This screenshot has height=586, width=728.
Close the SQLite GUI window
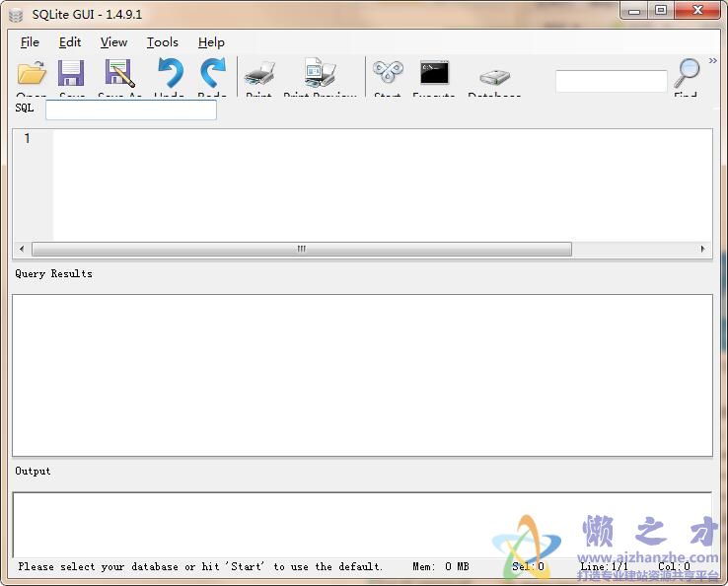coord(697,10)
